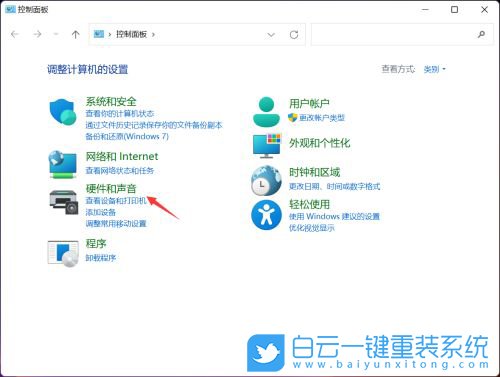Viewport: 500px width, 377px height.
Task: Open the System and Security shield icon
Action: point(62,111)
